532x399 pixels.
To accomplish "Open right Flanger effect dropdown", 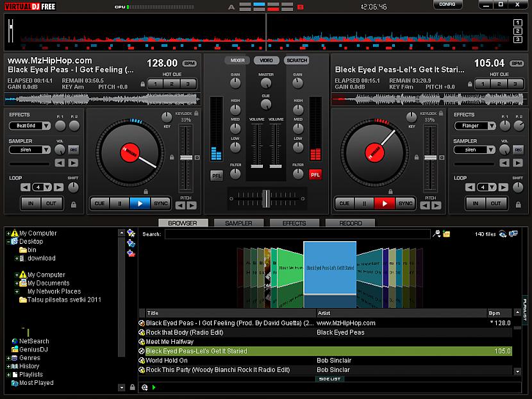I will (x=491, y=126).
